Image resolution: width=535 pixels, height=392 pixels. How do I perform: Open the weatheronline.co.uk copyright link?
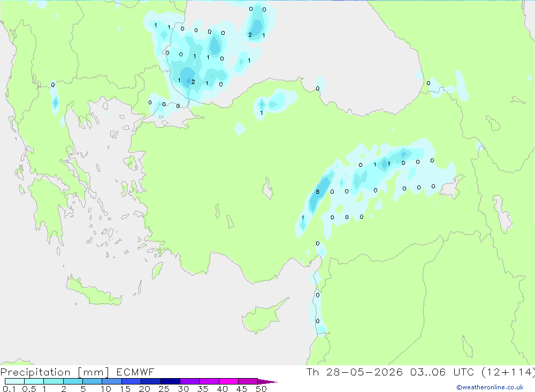point(490,387)
